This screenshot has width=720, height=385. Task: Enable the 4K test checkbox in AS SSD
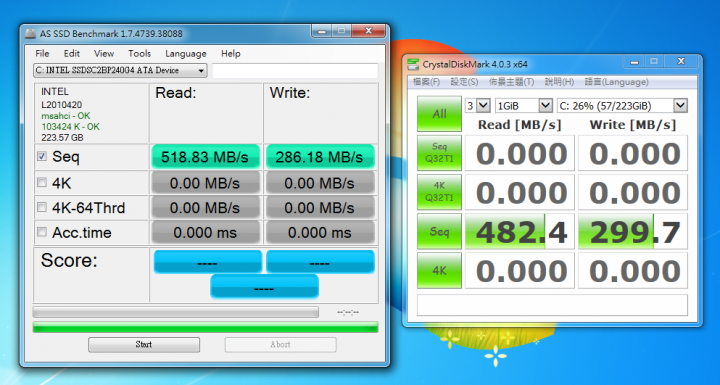tap(42, 183)
